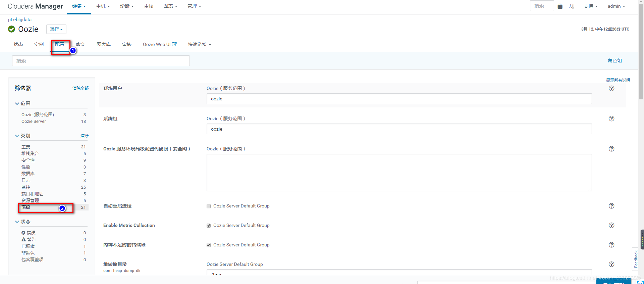Viewport: 644px width, 284px height.
Task: Open the 操作 actions dropdown
Action: [x=56, y=29]
